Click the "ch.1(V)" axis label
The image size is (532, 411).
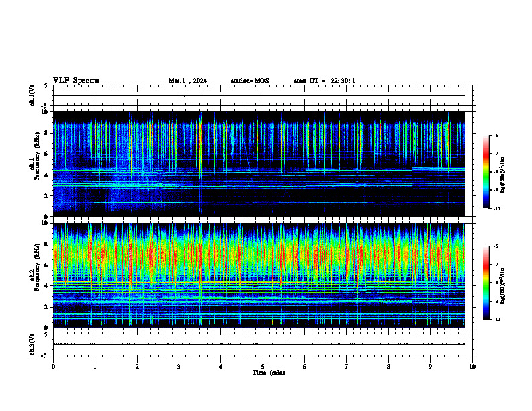[32, 95]
